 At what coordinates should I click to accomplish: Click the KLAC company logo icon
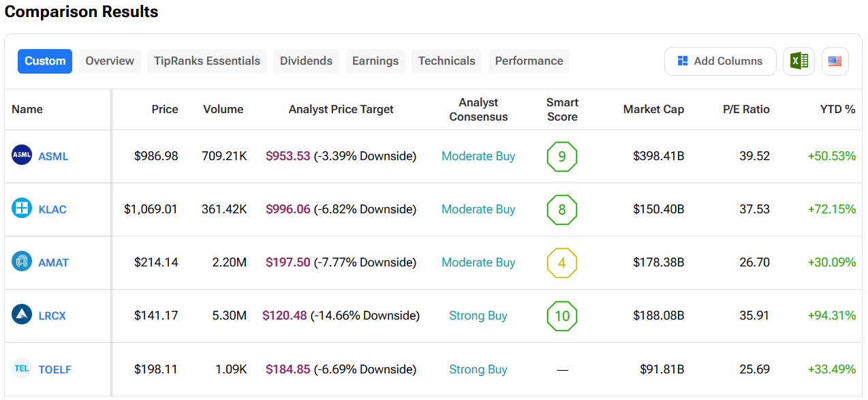point(22,209)
